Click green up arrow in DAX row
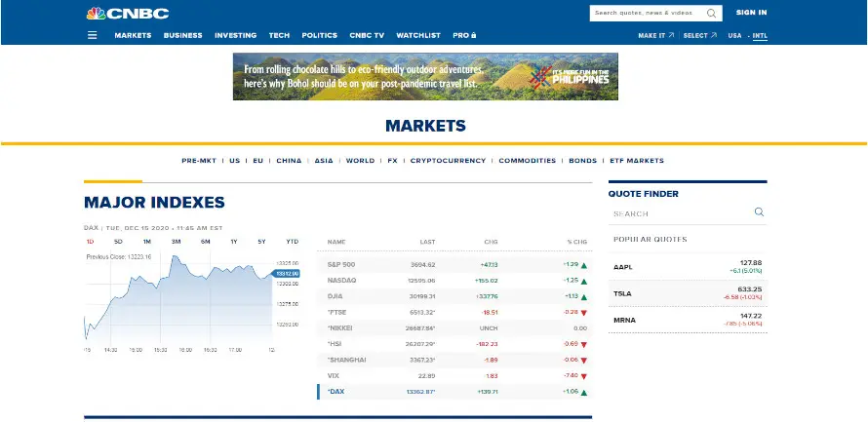The height and width of the screenshot is (422, 868). tap(584, 393)
